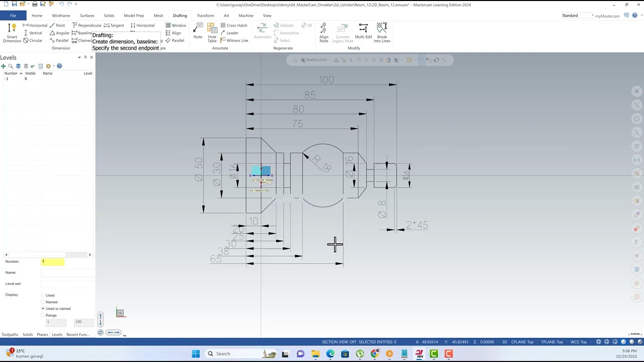Open the Toolpaths manager tab
The height and width of the screenshot is (362, 644).
click(10, 334)
